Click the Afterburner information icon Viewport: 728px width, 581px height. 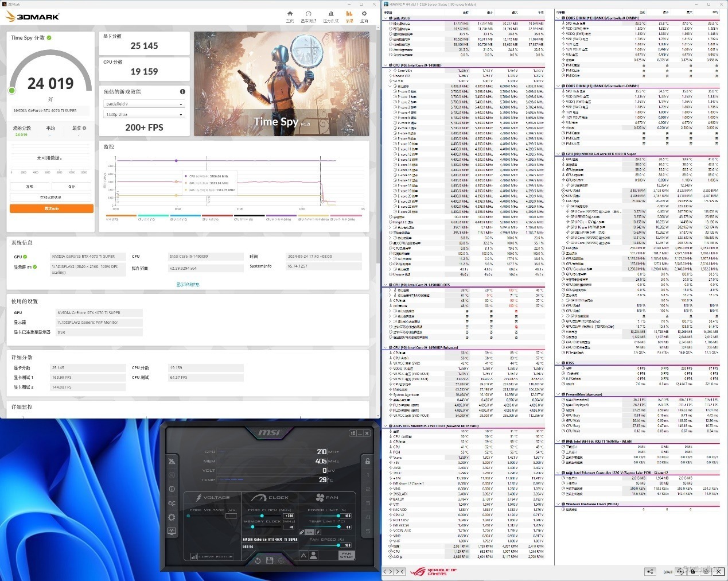[172, 489]
